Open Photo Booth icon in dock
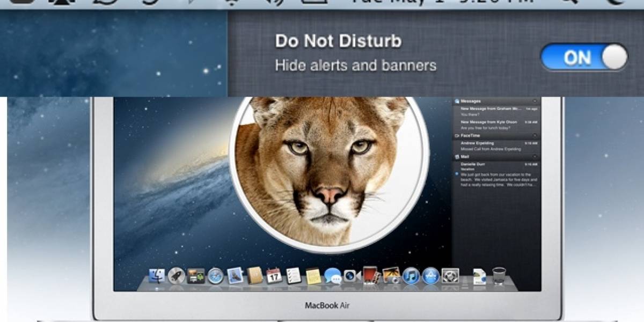Image resolution: width=644 pixels, height=322 pixels. [371, 275]
